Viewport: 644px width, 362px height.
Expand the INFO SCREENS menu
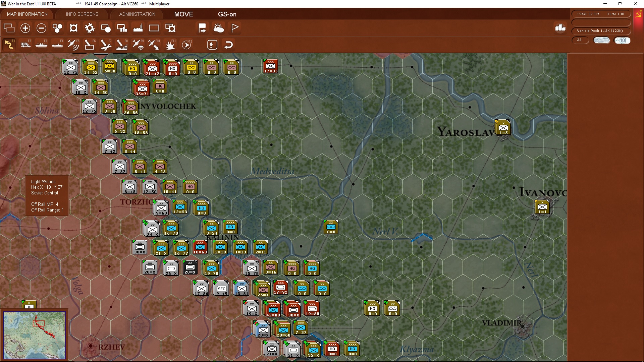[x=82, y=14]
